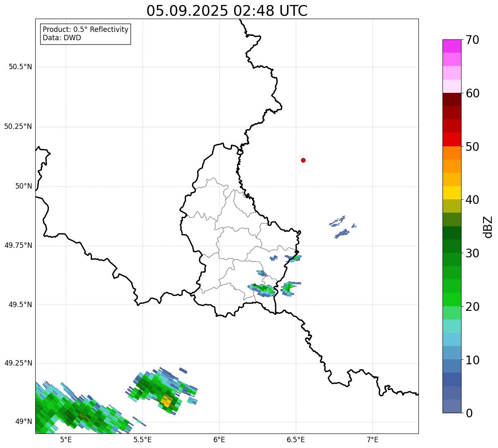Viewport: 498px width, 448px height.
Task: Select the dark green swatch just above 30 dBZ
Action: (452, 246)
